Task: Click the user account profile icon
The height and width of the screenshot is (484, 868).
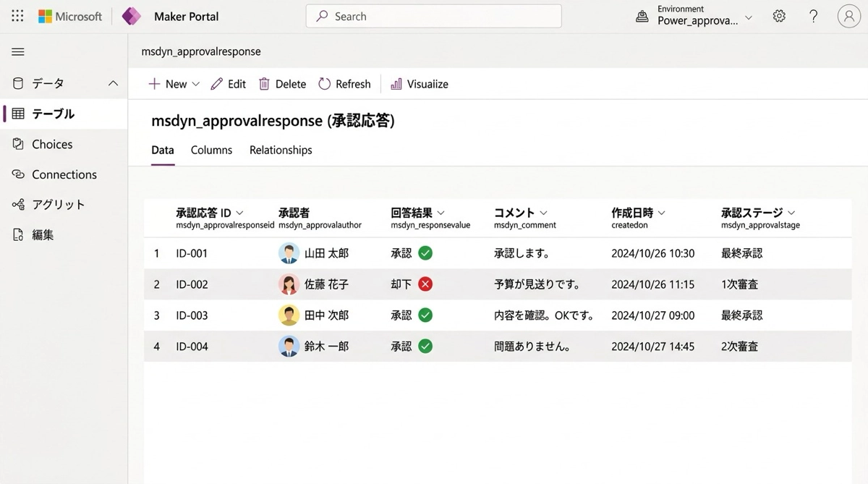Action: pyautogui.click(x=848, y=16)
